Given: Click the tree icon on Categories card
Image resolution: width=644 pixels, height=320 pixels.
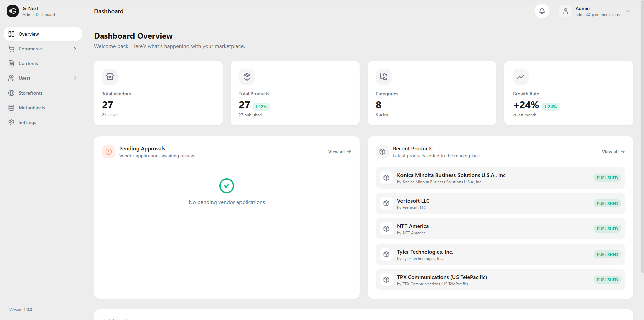Looking at the screenshot, I should [x=384, y=77].
